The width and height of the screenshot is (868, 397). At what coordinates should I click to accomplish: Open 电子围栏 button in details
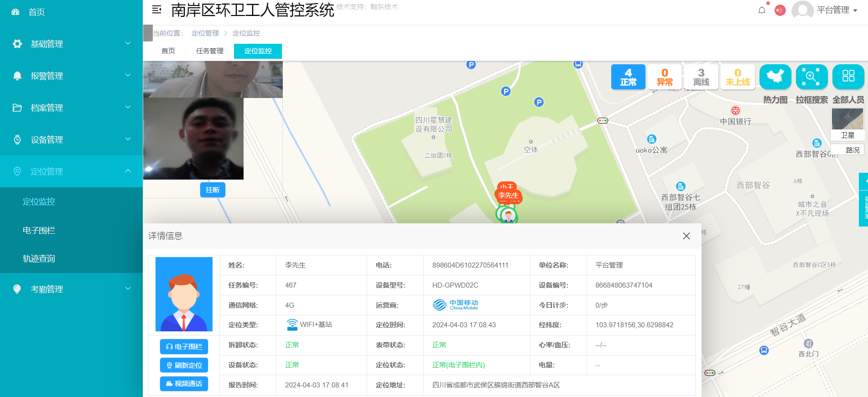click(184, 346)
